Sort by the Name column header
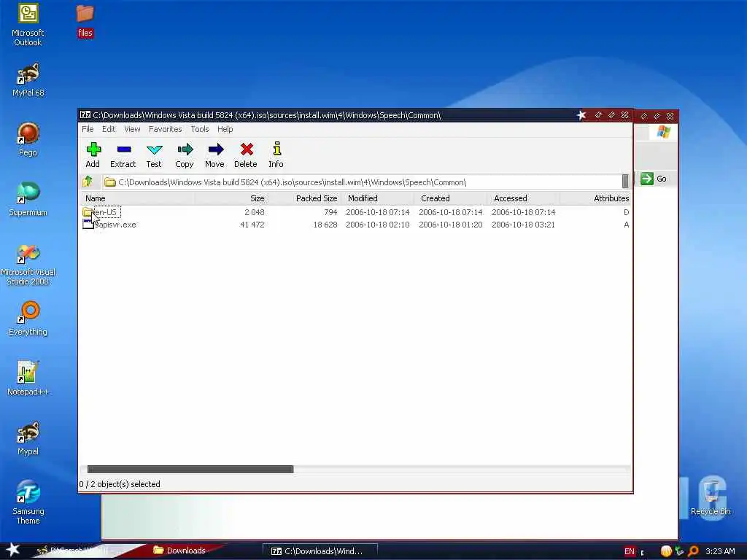 click(137, 198)
